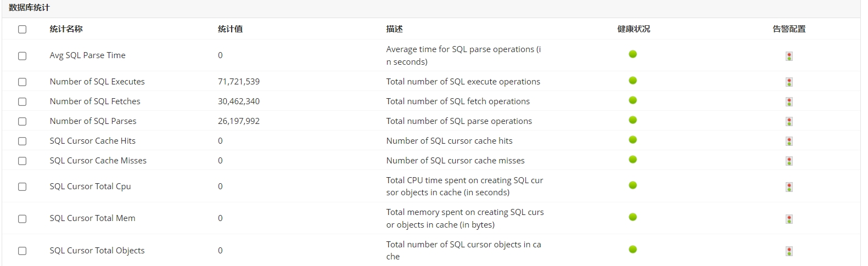Click health status dot for SQL Cursor Total Cpu

632,185
